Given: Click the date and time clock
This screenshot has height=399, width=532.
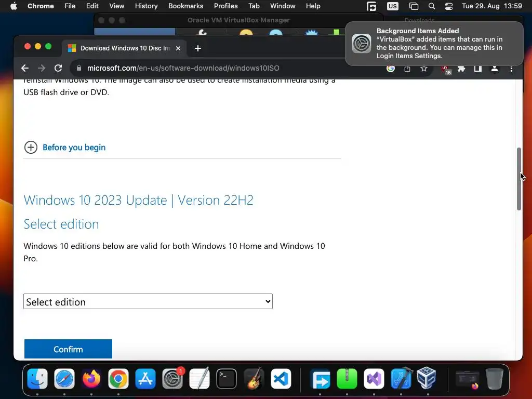Looking at the screenshot, I should 492,6.
